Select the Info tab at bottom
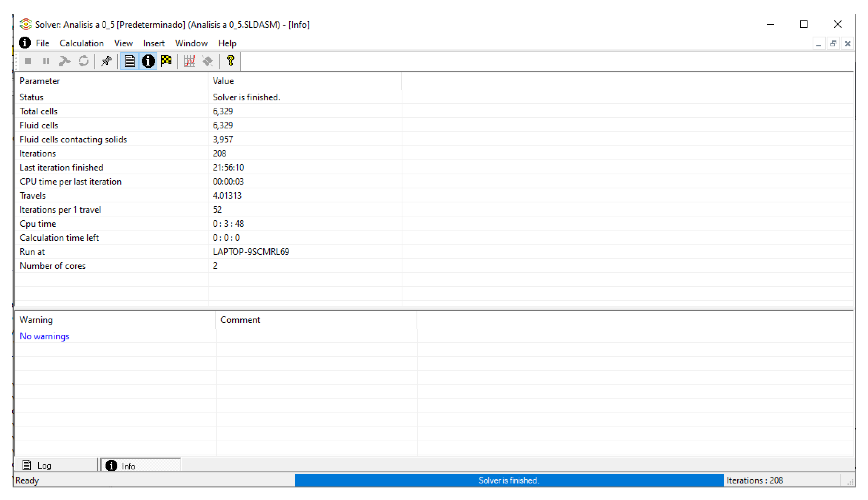 (x=128, y=466)
